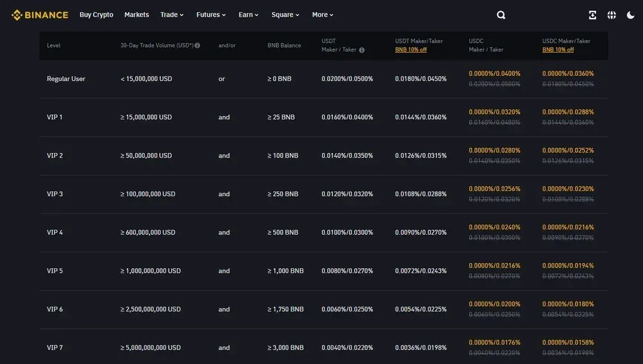Select the VIP 2 level cell

pos(55,156)
